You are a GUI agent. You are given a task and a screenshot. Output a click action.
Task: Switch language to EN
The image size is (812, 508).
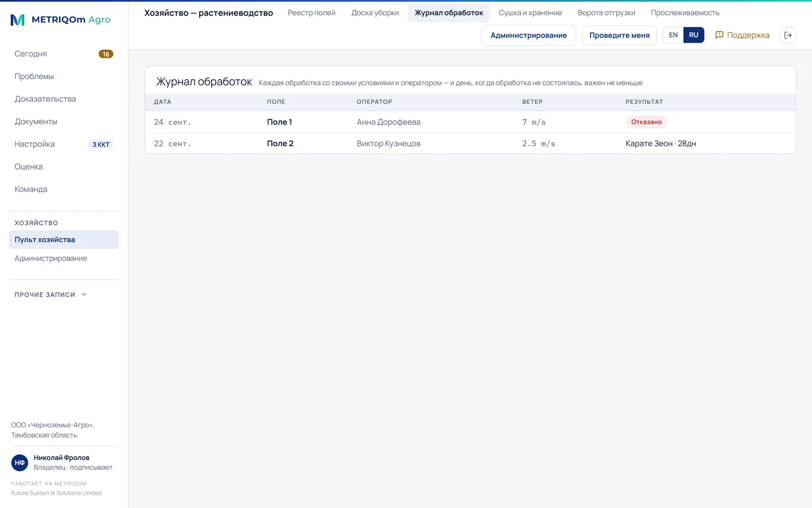point(673,35)
